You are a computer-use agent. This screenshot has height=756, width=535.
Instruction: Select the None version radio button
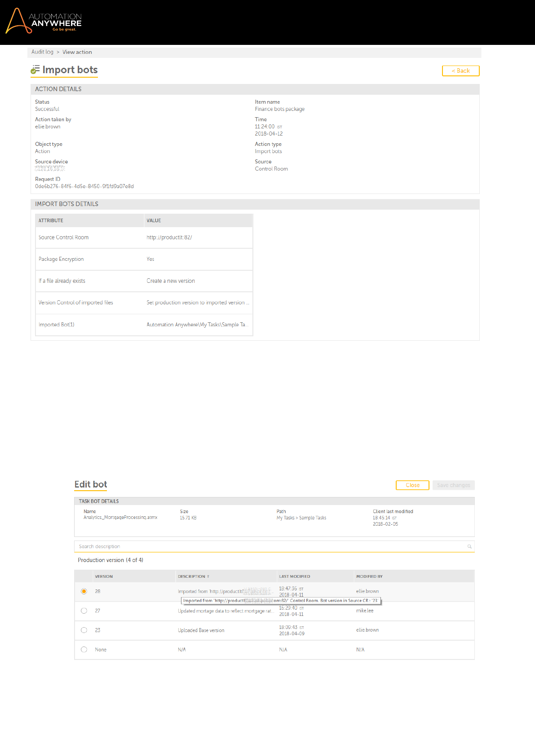84,649
